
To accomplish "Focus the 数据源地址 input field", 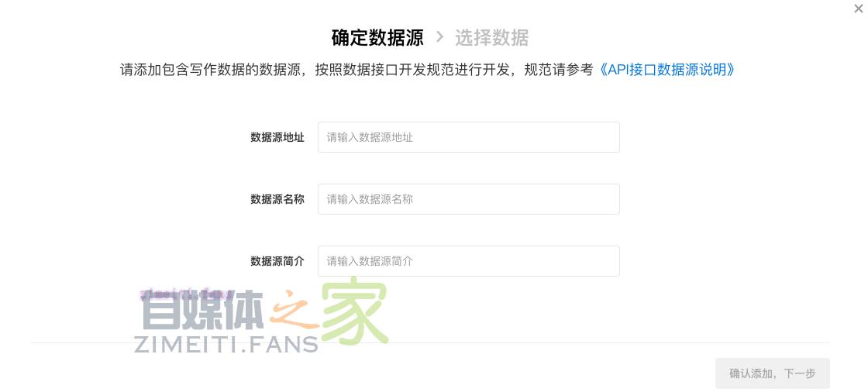I will tap(468, 137).
